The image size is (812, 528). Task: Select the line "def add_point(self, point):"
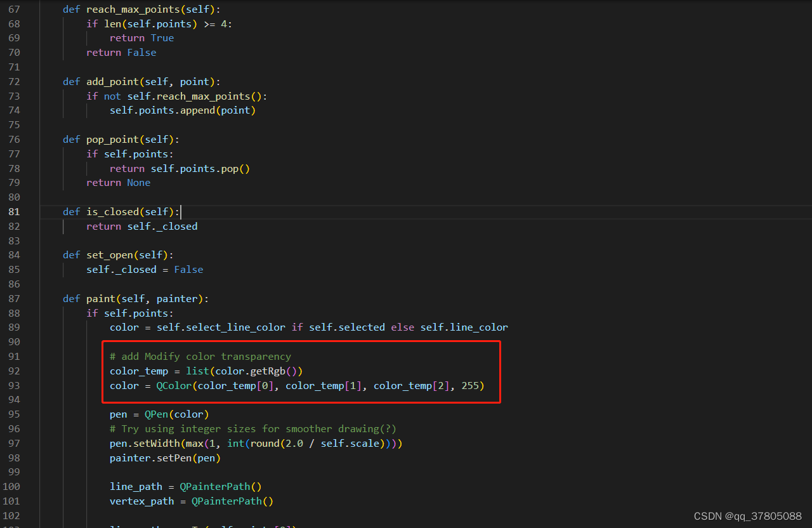141,82
